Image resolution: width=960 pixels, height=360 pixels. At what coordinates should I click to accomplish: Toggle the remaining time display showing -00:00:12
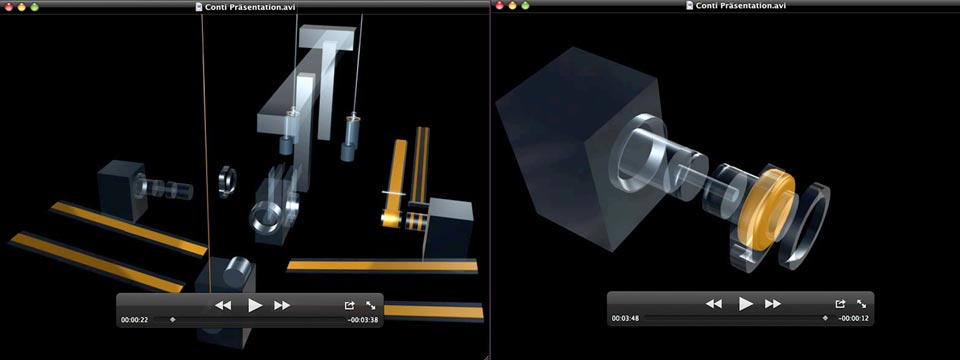coord(854,318)
